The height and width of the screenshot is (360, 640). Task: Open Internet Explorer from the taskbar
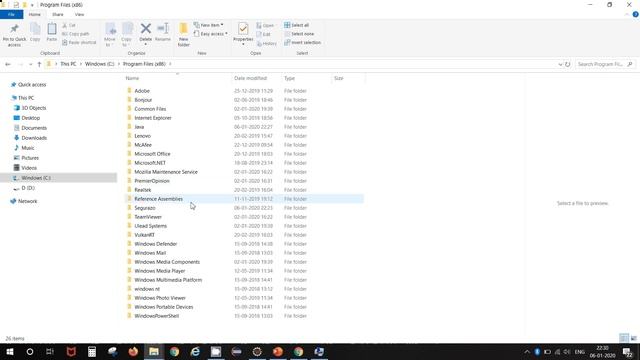point(195,351)
